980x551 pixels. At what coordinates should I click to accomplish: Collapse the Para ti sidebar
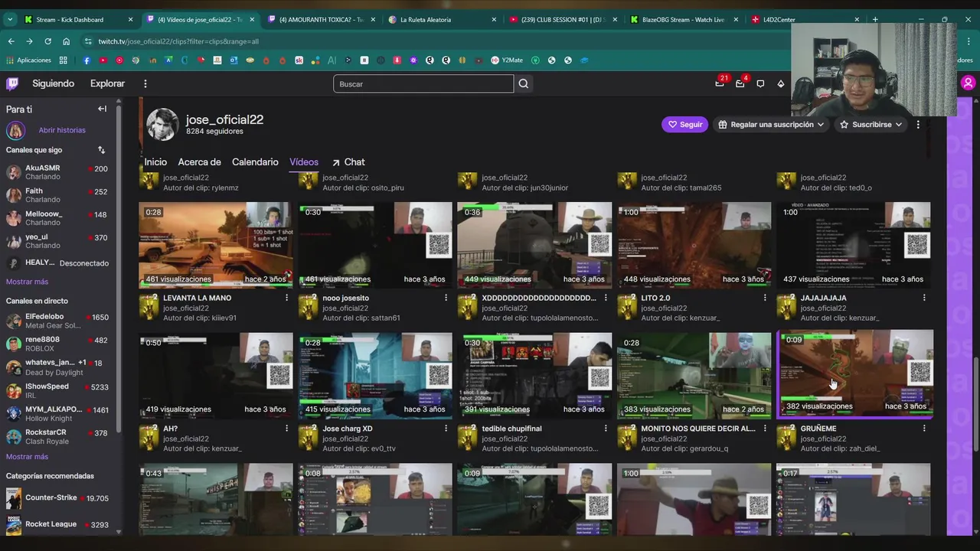[x=102, y=109]
